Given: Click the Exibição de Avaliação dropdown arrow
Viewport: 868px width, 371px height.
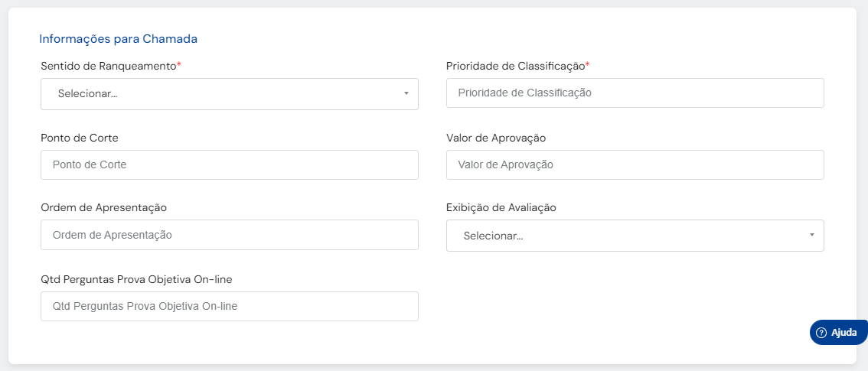Looking at the screenshot, I should point(811,235).
